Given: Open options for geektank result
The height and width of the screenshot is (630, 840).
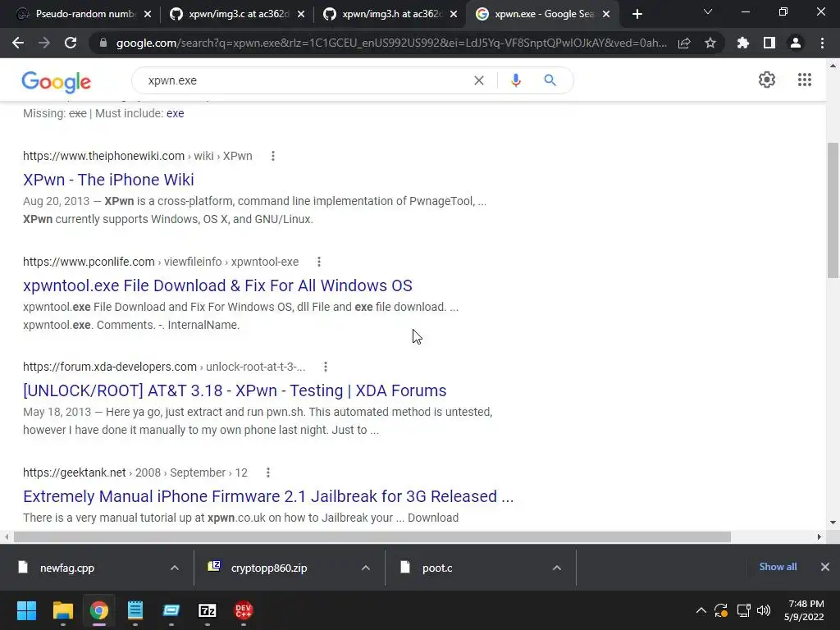Looking at the screenshot, I should (x=268, y=472).
